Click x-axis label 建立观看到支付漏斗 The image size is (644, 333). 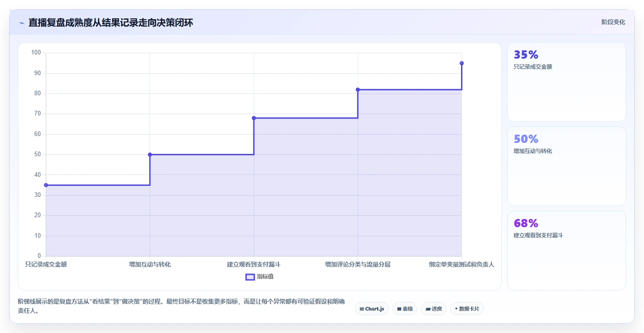tap(254, 265)
